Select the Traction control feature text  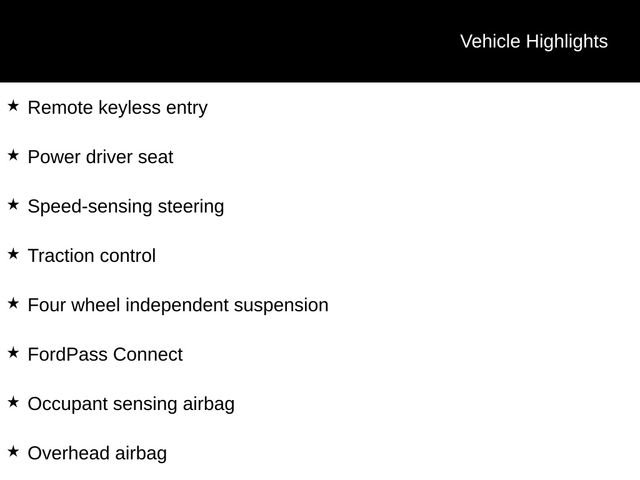(x=91, y=256)
